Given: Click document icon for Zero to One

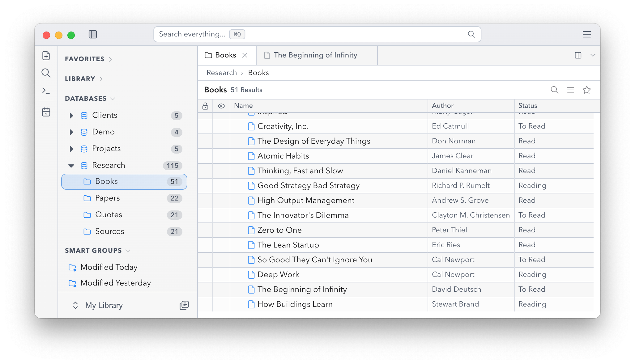Looking at the screenshot, I should click(x=251, y=230).
